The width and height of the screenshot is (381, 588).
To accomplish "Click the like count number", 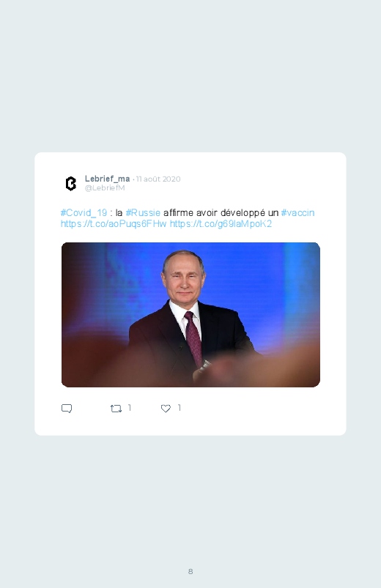I will tap(180, 408).
